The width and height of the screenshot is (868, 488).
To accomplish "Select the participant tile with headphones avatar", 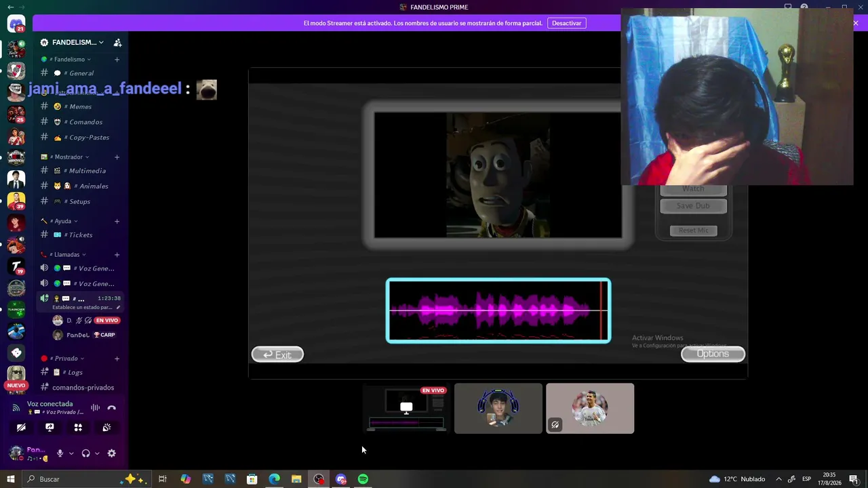I will click(x=498, y=408).
